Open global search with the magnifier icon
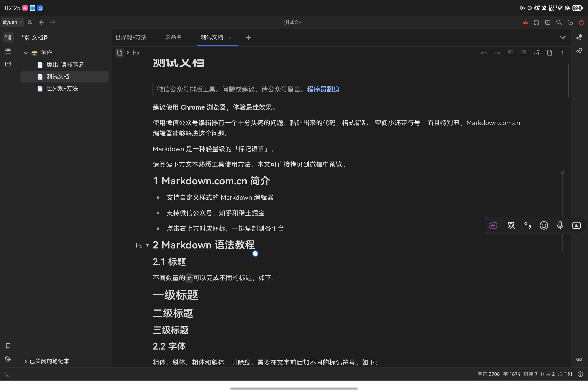 559,22
